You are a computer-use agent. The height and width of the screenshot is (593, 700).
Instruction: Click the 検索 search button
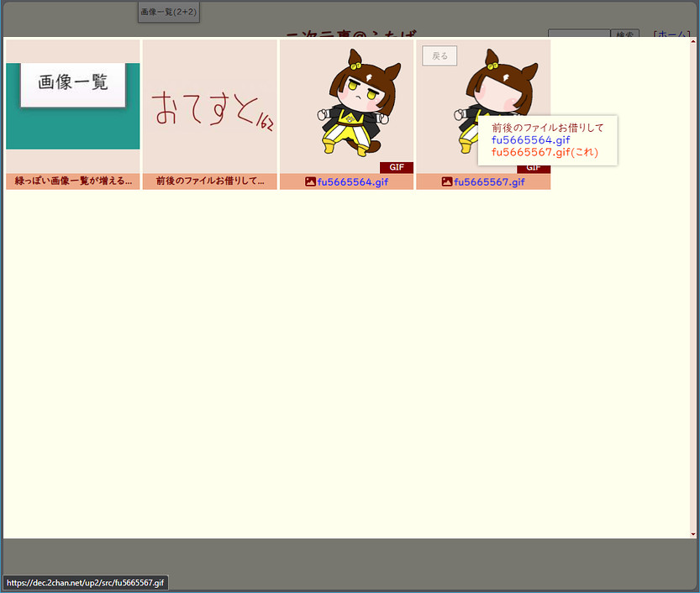pyautogui.click(x=624, y=34)
